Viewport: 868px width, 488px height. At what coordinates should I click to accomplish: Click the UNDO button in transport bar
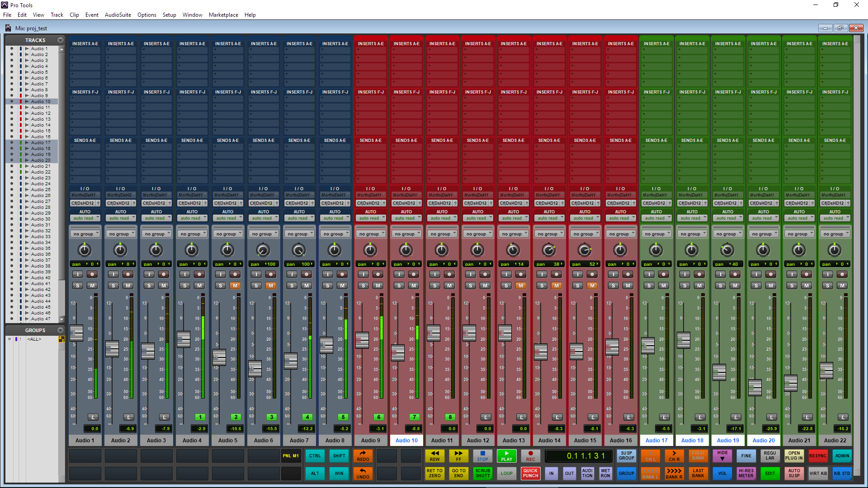[x=363, y=474]
